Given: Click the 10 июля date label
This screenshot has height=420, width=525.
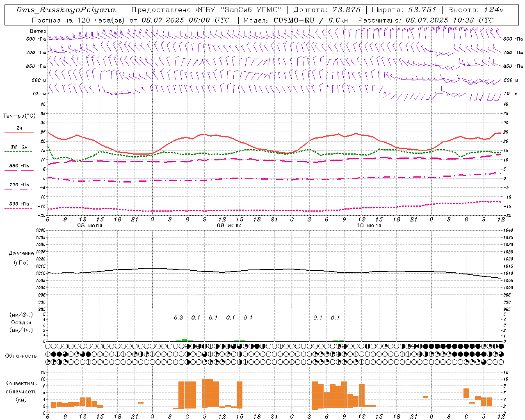Looking at the screenshot, I should coord(369,226).
